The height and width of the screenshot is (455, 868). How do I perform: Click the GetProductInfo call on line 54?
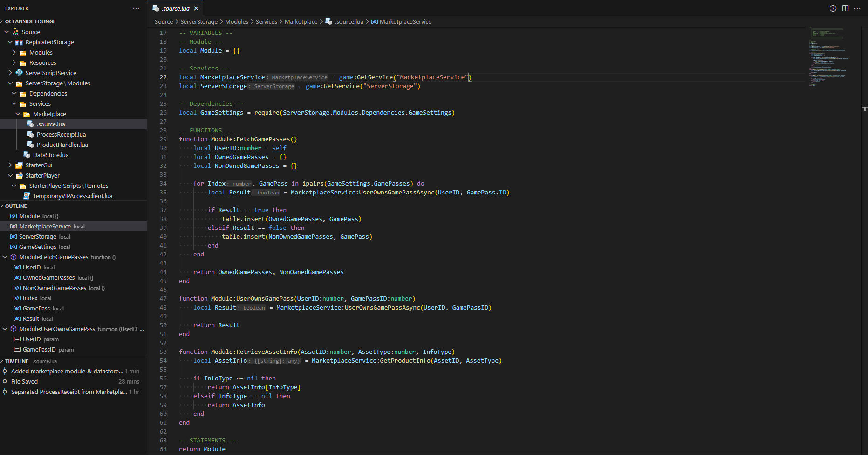[x=405, y=360]
